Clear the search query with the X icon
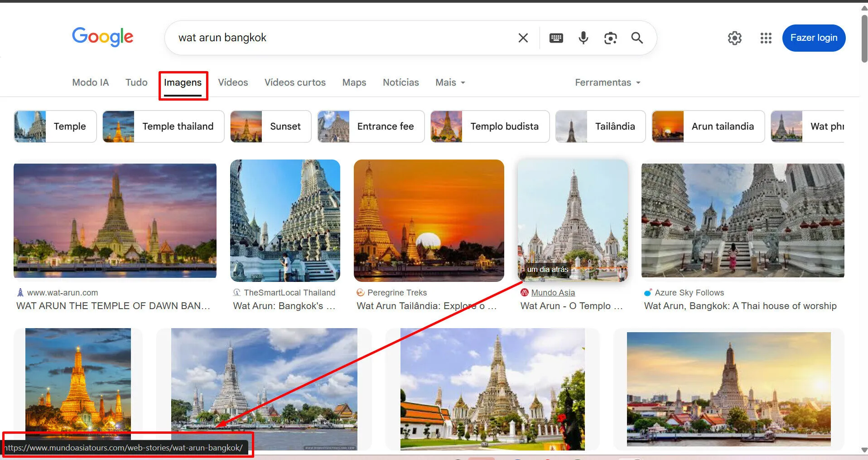Viewport: 868px width, 460px height. (523, 38)
